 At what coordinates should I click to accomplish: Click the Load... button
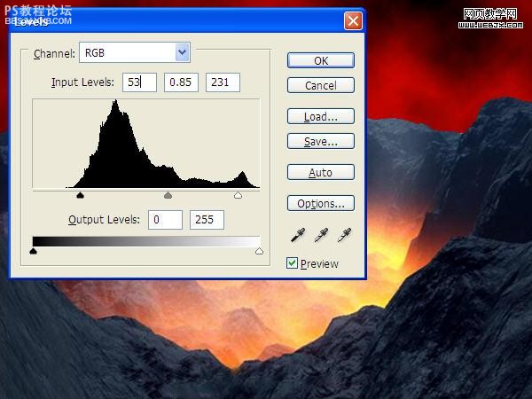coord(321,116)
